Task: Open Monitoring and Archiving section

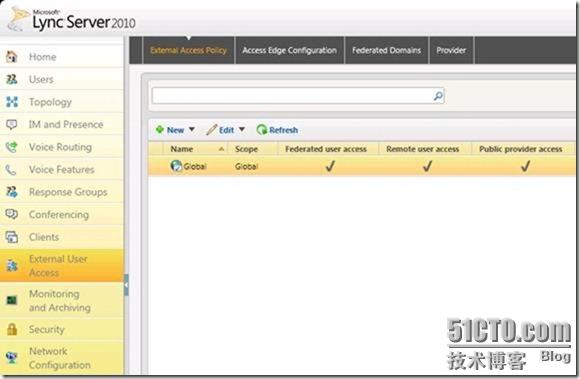Action: pos(61,300)
